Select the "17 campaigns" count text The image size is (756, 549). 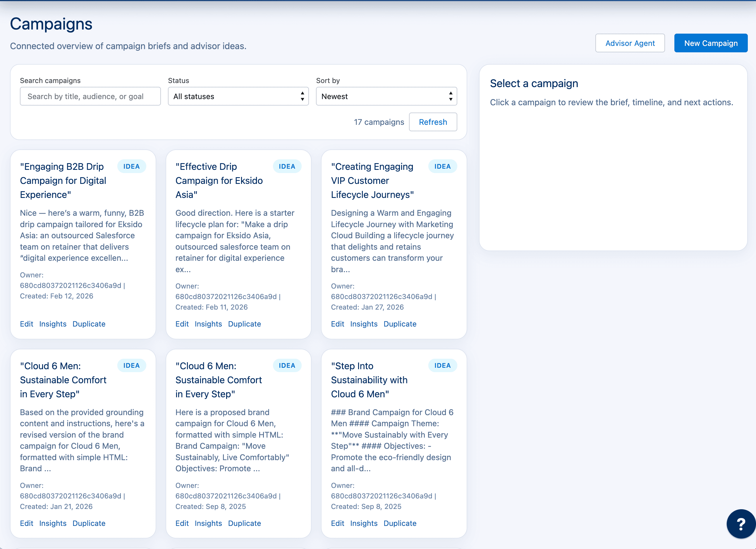click(x=379, y=122)
